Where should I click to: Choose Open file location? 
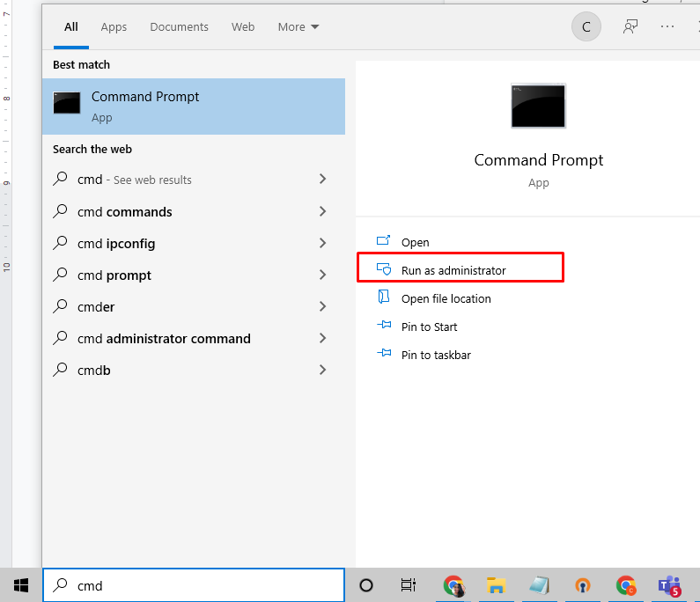[x=446, y=298]
